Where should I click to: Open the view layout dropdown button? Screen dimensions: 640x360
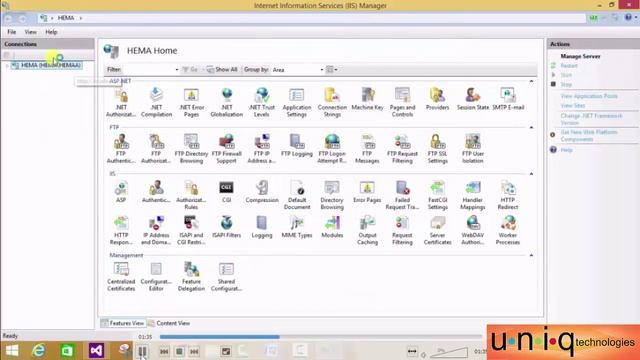(331, 70)
